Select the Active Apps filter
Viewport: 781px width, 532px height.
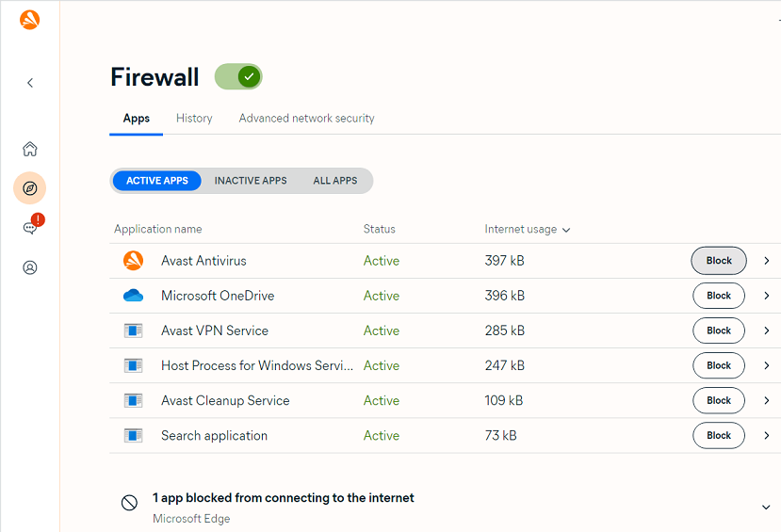[157, 181]
